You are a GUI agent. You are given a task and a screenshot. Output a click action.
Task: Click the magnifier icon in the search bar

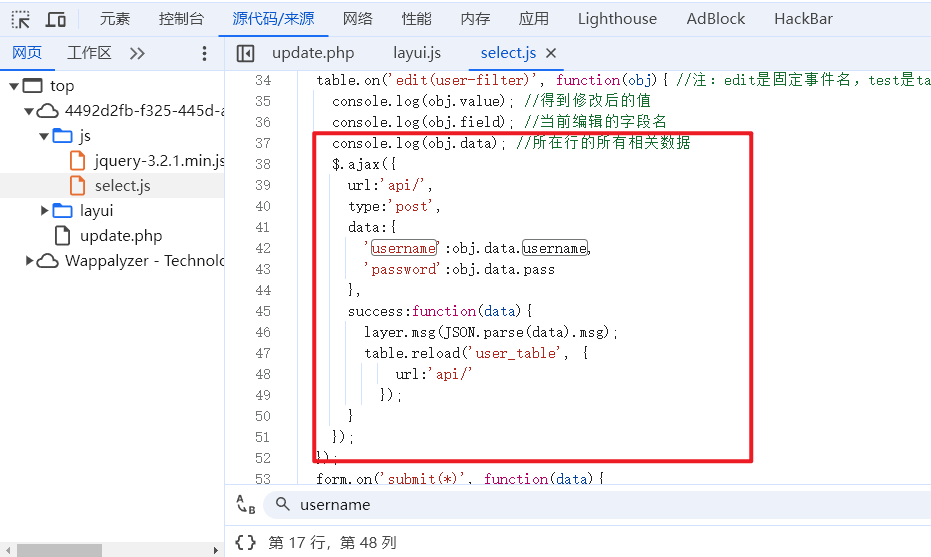point(283,505)
